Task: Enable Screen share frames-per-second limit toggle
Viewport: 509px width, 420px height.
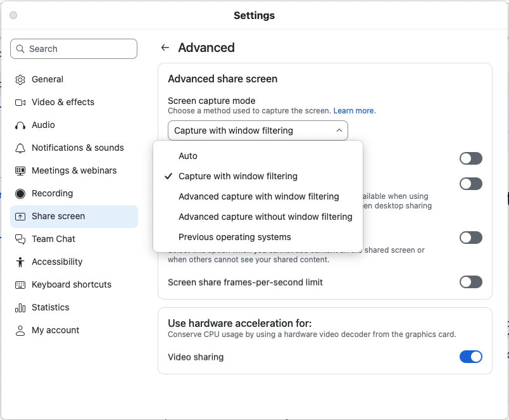Action: [x=470, y=283]
